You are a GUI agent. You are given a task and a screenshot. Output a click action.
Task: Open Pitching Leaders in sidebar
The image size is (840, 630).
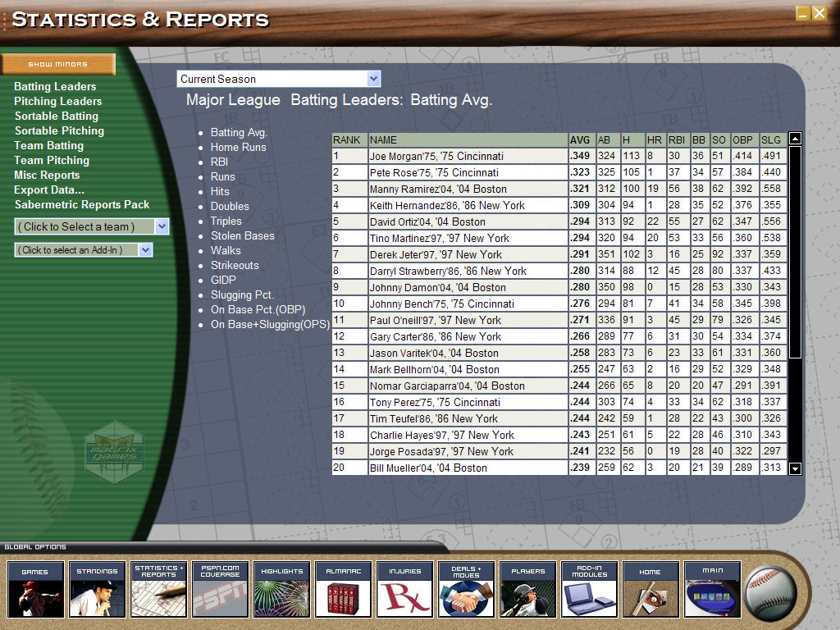pos(58,101)
